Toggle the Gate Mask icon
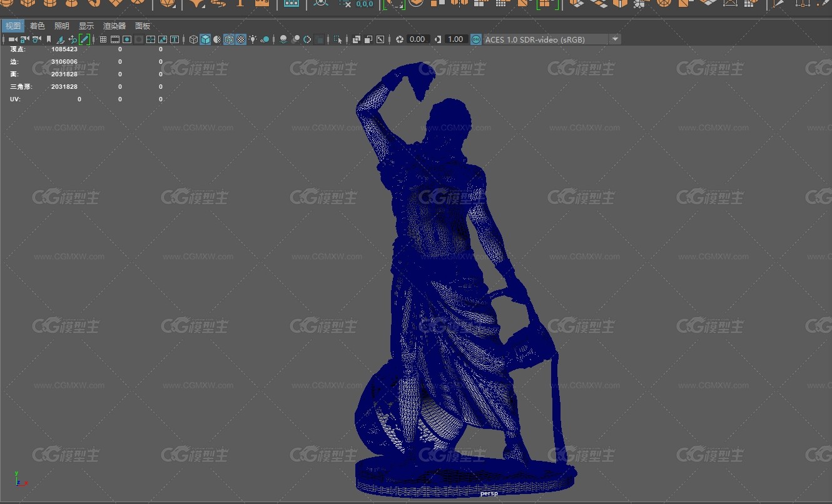Screen dimensions: 832x504 (x=139, y=39)
